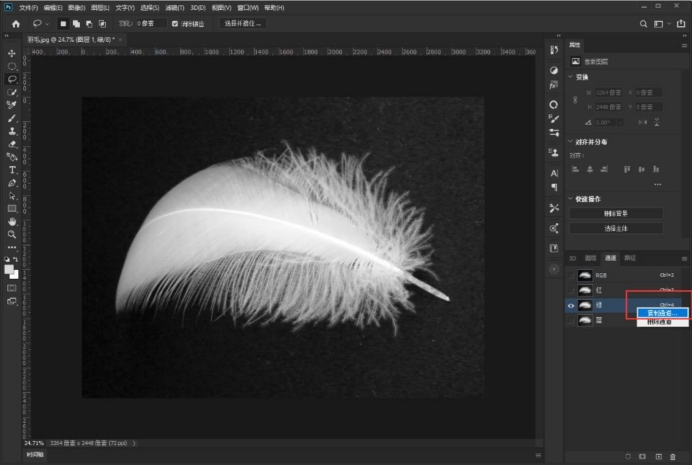The height and width of the screenshot is (465, 692).
Task: Open the 选择(S) menu
Action: point(150,8)
